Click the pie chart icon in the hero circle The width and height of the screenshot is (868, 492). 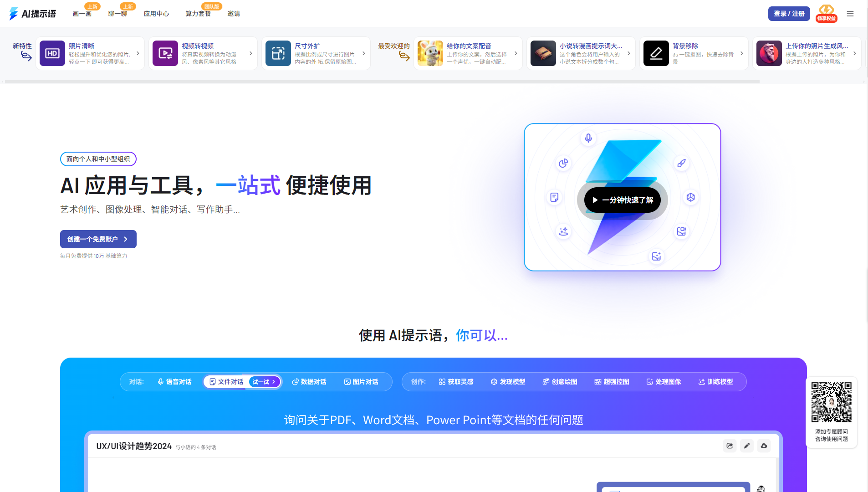pyautogui.click(x=563, y=163)
